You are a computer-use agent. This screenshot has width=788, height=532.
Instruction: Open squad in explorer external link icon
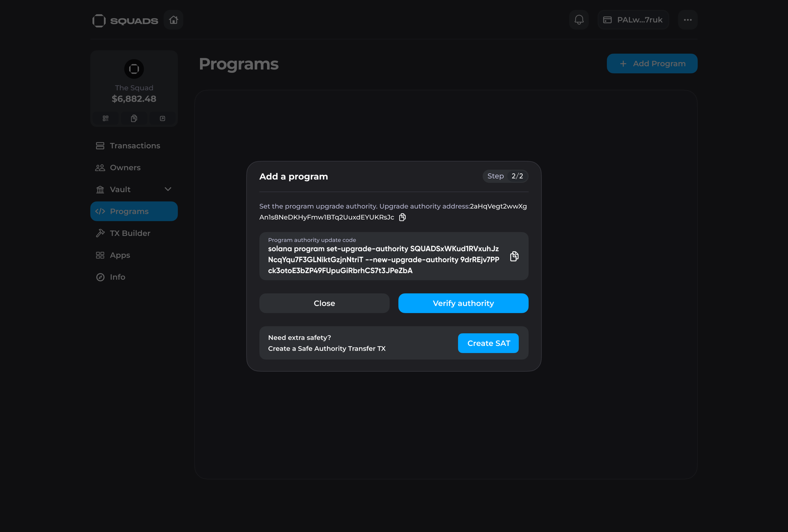click(x=162, y=118)
